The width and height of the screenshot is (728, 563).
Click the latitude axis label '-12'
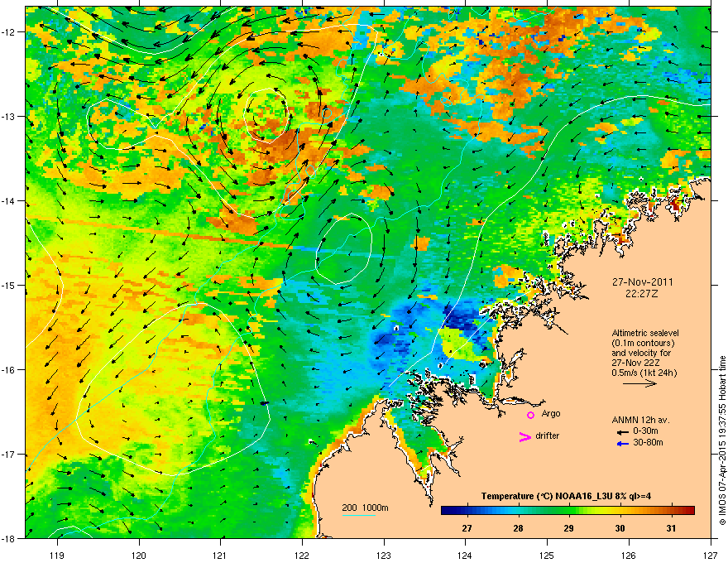point(9,31)
